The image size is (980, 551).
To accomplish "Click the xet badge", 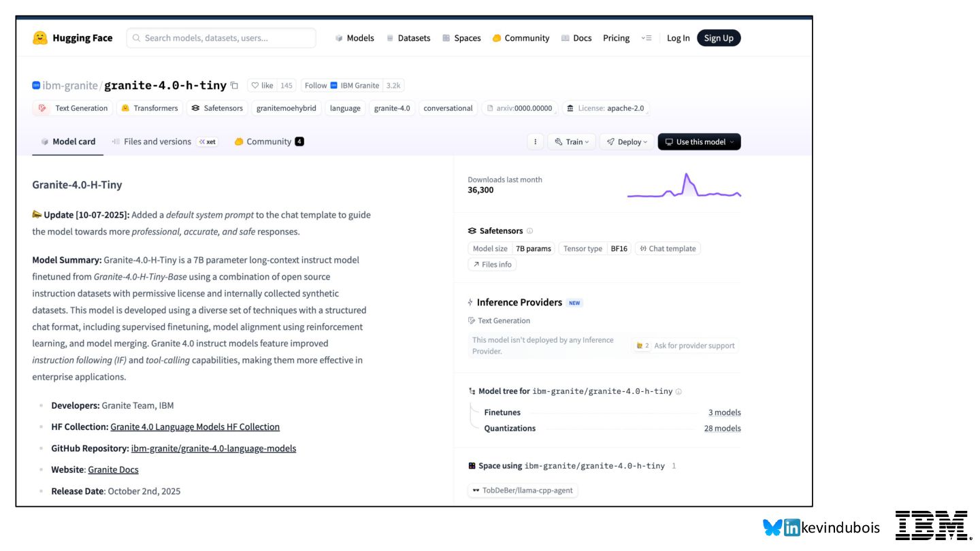I will tap(208, 141).
